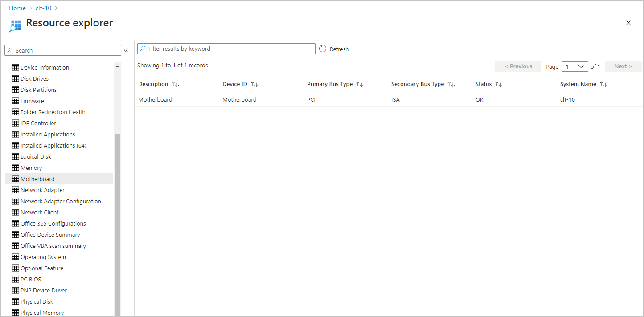This screenshot has width=644, height=317.
Task: Go to Home breadcrumb link
Action: click(x=17, y=8)
